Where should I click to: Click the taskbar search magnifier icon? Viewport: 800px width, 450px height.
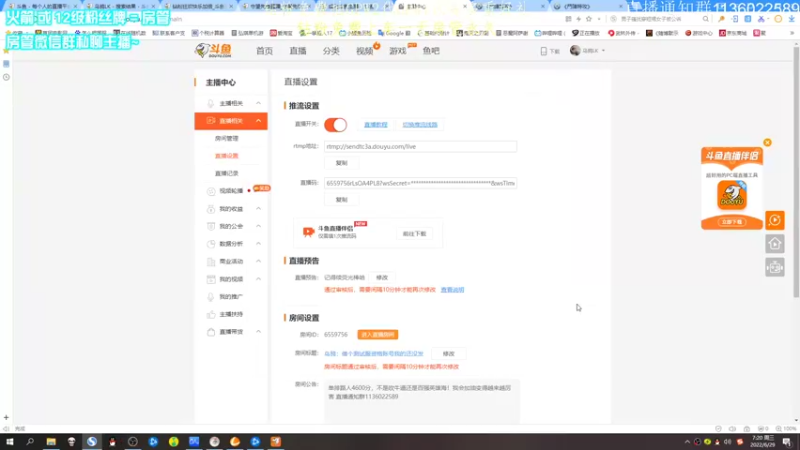click(x=30, y=441)
